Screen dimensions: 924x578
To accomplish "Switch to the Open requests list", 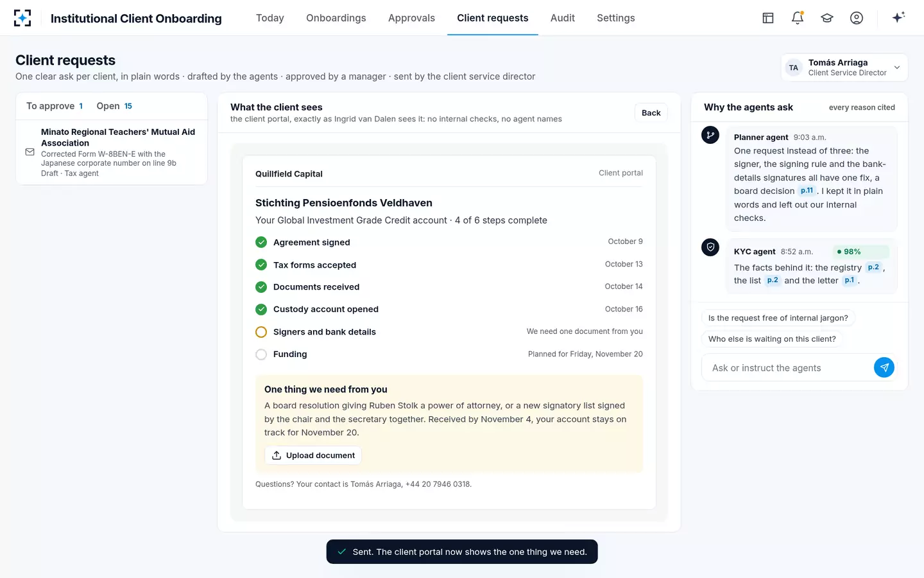I will 114,106.
